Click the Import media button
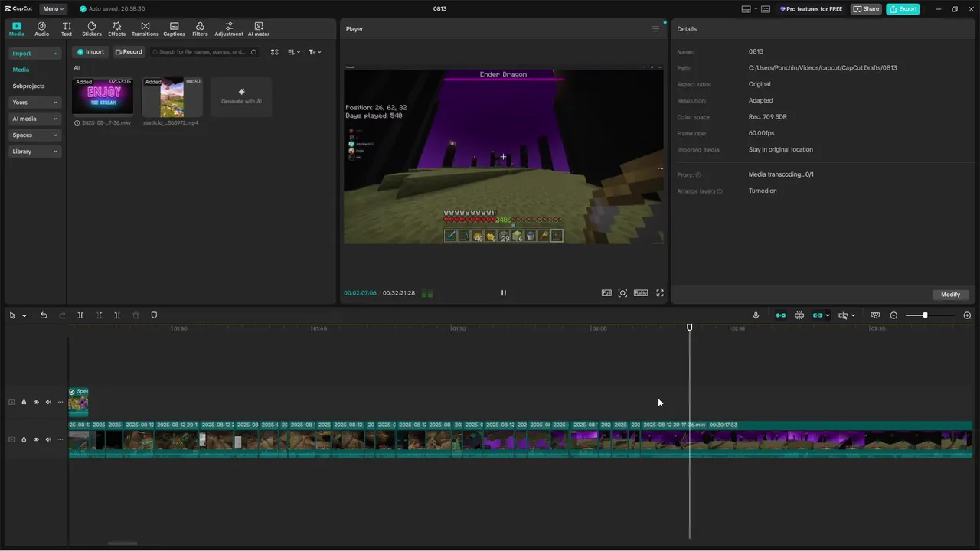This screenshot has height=551, width=980. pos(90,52)
